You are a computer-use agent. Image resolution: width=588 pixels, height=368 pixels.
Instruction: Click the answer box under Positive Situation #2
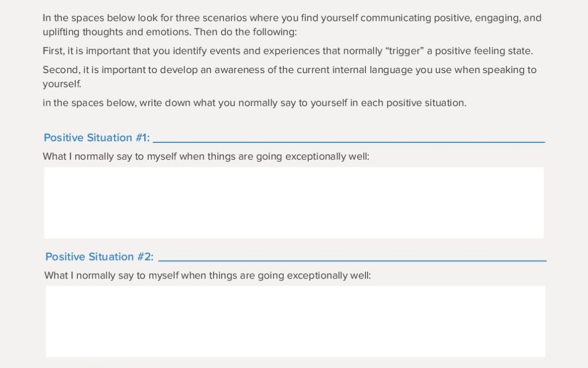[x=295, y=321]
